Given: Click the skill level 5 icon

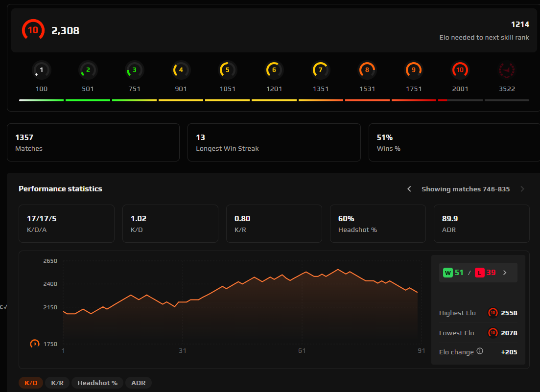Looking at the screenshot, I should (227, 70).
